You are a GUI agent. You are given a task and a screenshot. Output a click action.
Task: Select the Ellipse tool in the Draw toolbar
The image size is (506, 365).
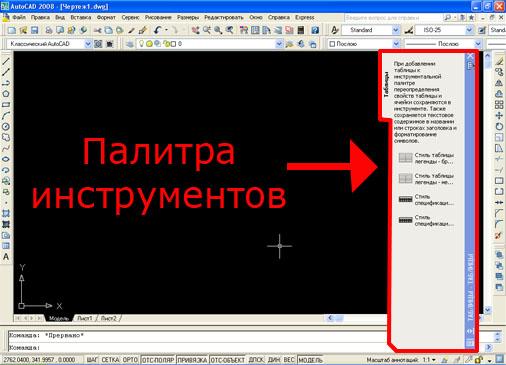pos(6,159)
